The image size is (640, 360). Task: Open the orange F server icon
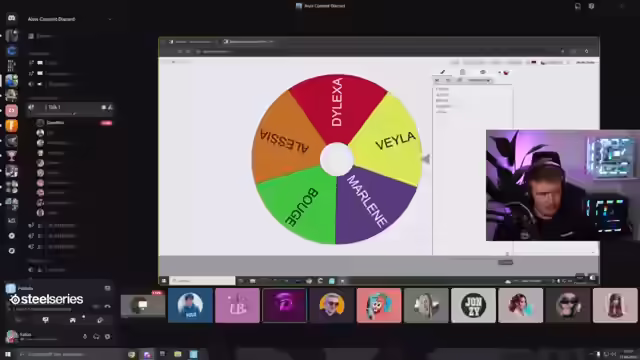point(11,126)
